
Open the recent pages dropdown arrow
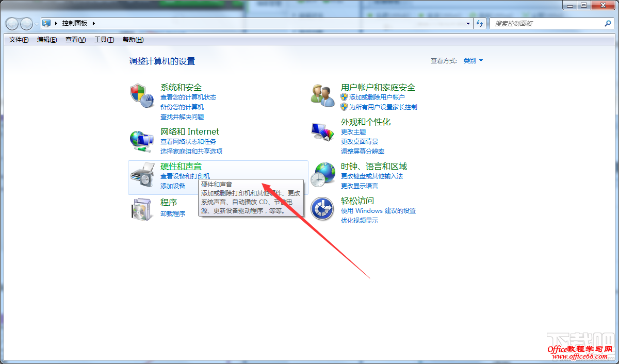(x=37, y=24)
